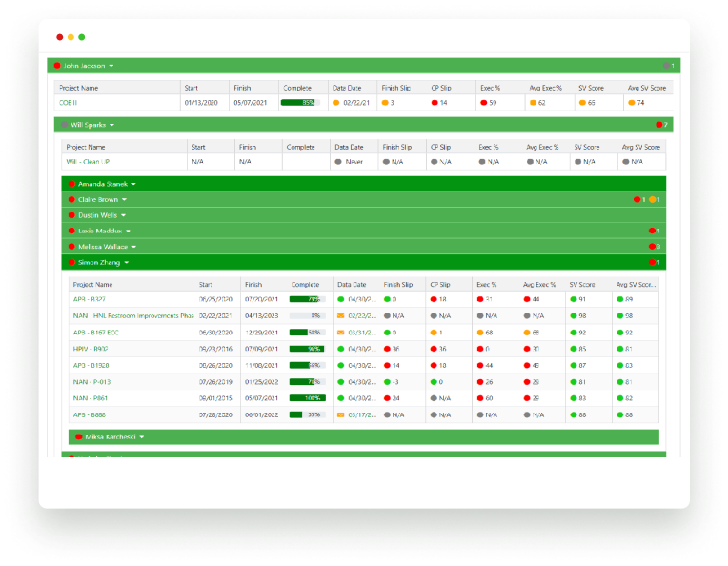Click the envelope icon in the APB - B888 row

[x=340, y=414]
